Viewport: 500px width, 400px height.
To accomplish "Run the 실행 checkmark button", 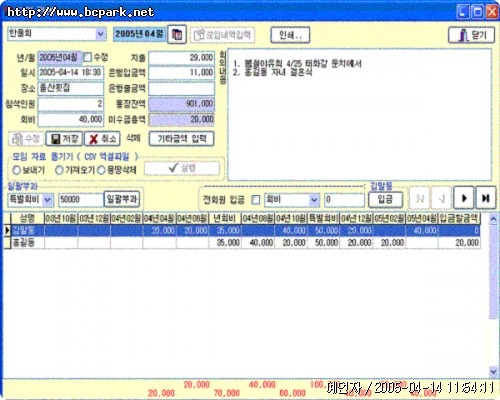I will tap(182, 168).
